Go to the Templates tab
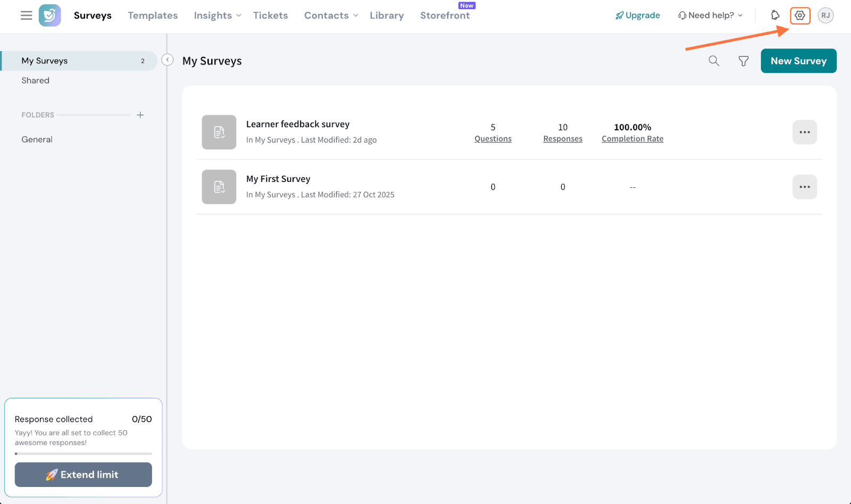The height and width of the screenshot is (504, 851). 153,15
